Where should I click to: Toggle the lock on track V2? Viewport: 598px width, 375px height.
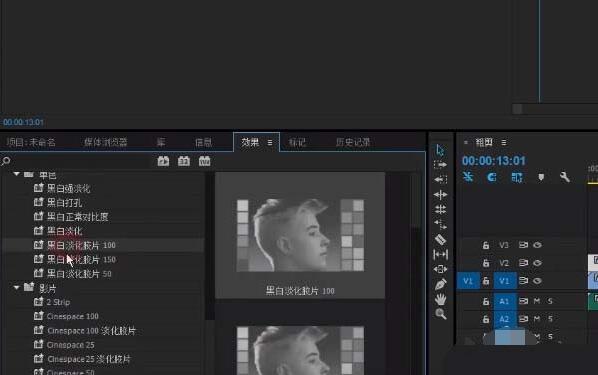486,263
